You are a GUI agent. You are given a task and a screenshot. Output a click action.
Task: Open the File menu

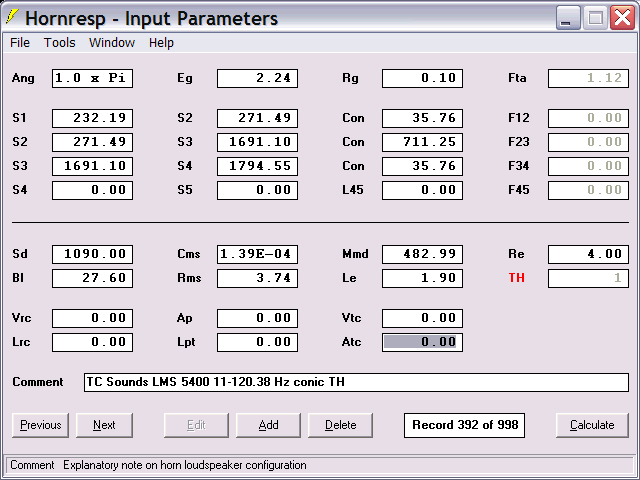20,42
